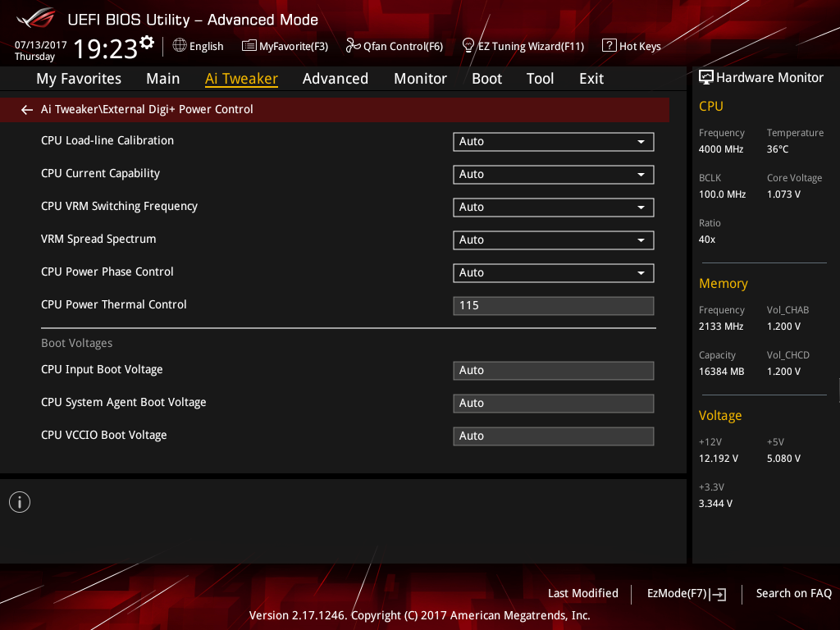Screen dimensions: 840x630
Task: Click the Qfan Control fan icon
Action: point(353,46)
